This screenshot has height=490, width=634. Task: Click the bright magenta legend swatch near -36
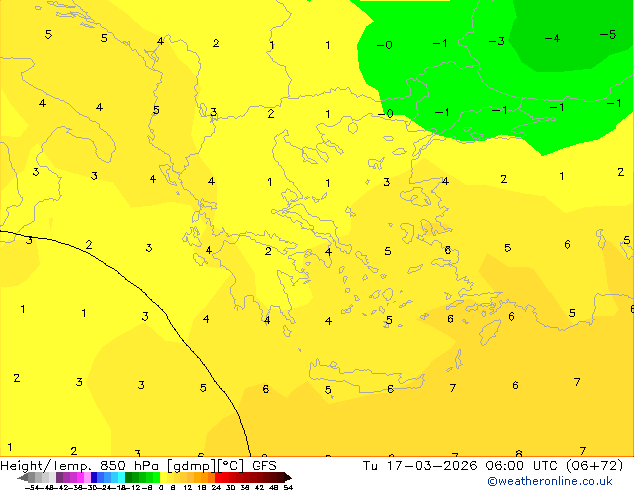tap(80, 477)
